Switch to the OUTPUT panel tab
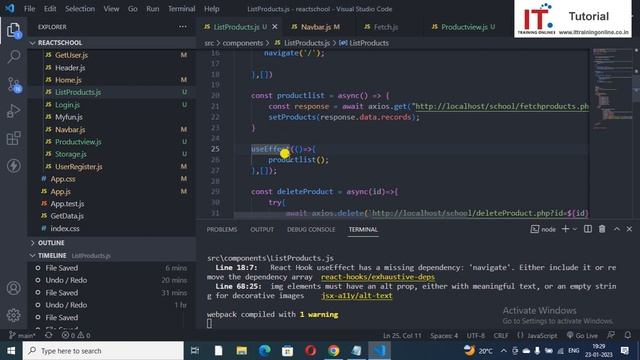 pyautogui.click(x=262, y=229)
